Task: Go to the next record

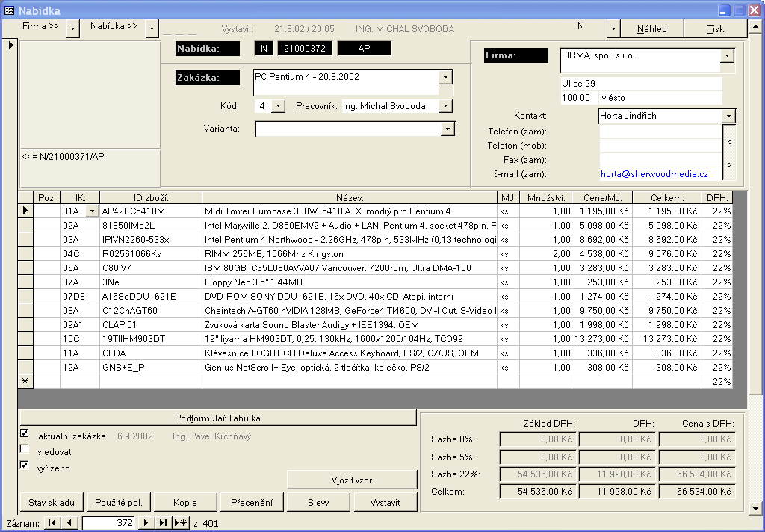Action: 146,523
